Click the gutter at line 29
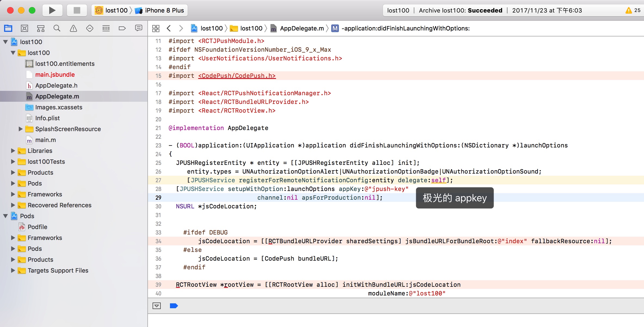This screenshot has width=644, height=327. point(158,198)
